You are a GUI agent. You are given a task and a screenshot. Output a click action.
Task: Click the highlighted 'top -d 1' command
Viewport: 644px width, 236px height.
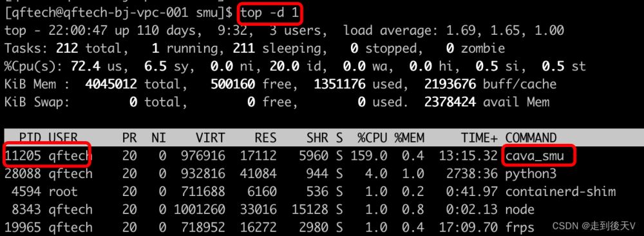pos(270,13)
